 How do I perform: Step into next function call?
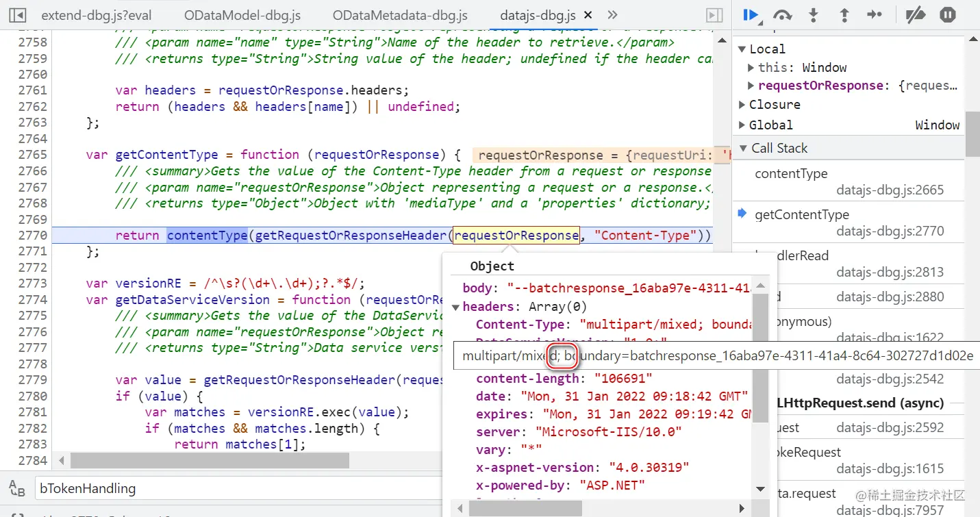point(814,14)
